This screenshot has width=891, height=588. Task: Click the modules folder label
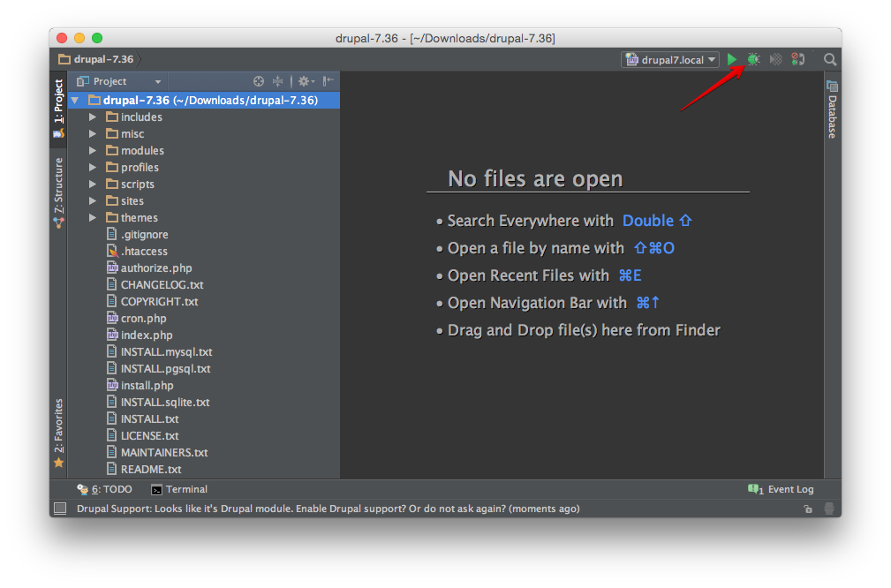click(142, 151)
